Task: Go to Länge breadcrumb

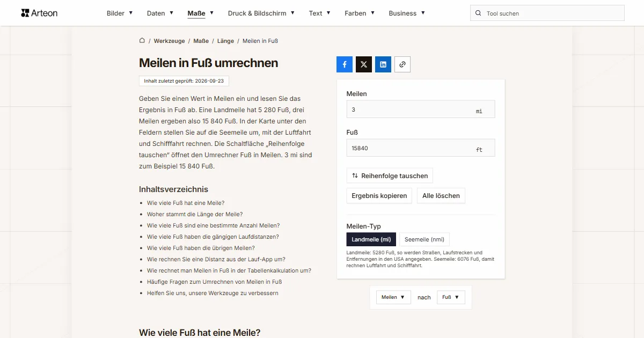Action: pos(225,41)
